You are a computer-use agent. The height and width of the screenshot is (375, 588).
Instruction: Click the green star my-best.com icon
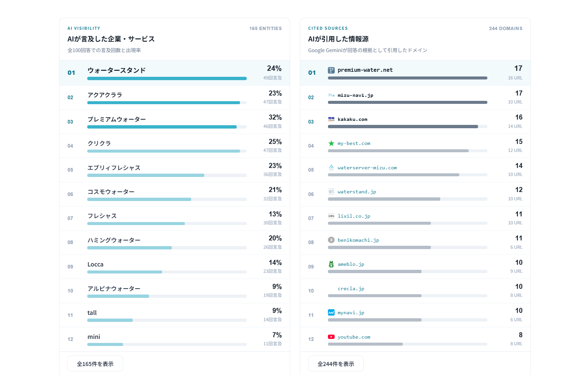pos(331,143)
